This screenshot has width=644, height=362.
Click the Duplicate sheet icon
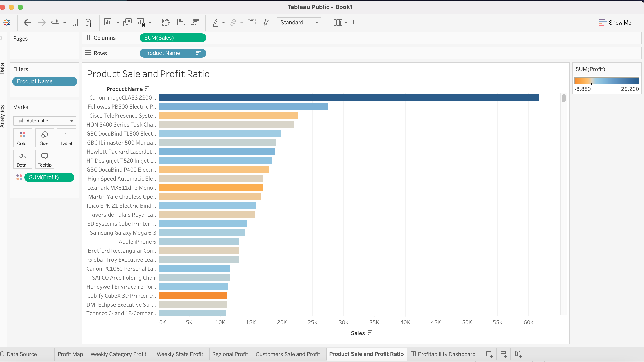click(127, 23)
